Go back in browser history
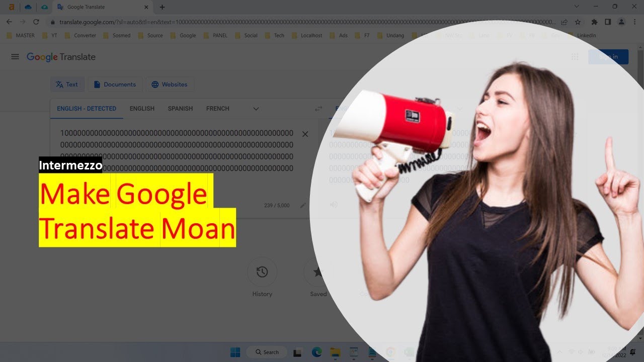This screenshot has width=644, height=362. (9, 22)
